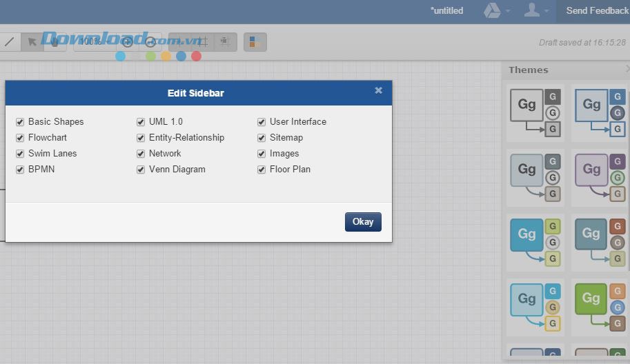Select the pointer arrow tool
The image size is (630, 364).
[32, 42]
